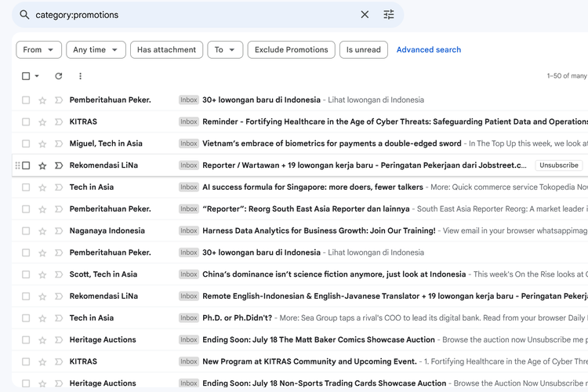Click Unsubscribe on Rekomendasi LiNa email
The height and width of the screenshot is (392, 588).
[x=559, y=165]
